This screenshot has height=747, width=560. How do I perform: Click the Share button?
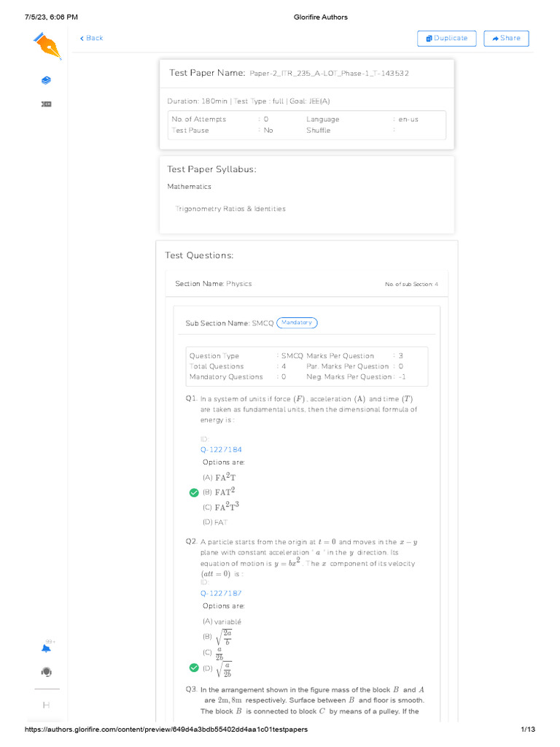click(507, 39)
